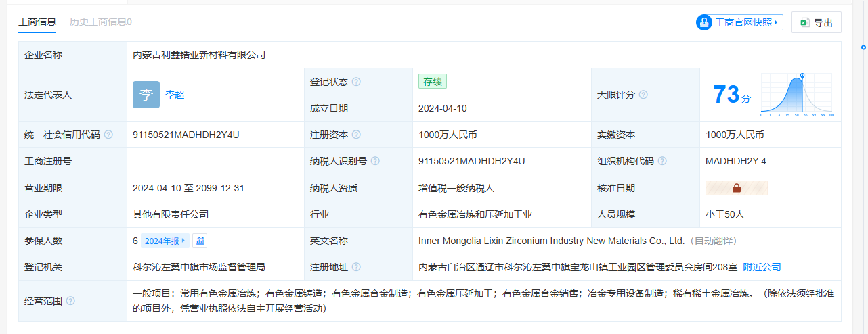Click the 天眼评分 distribution chart

(x=798, y=95)
